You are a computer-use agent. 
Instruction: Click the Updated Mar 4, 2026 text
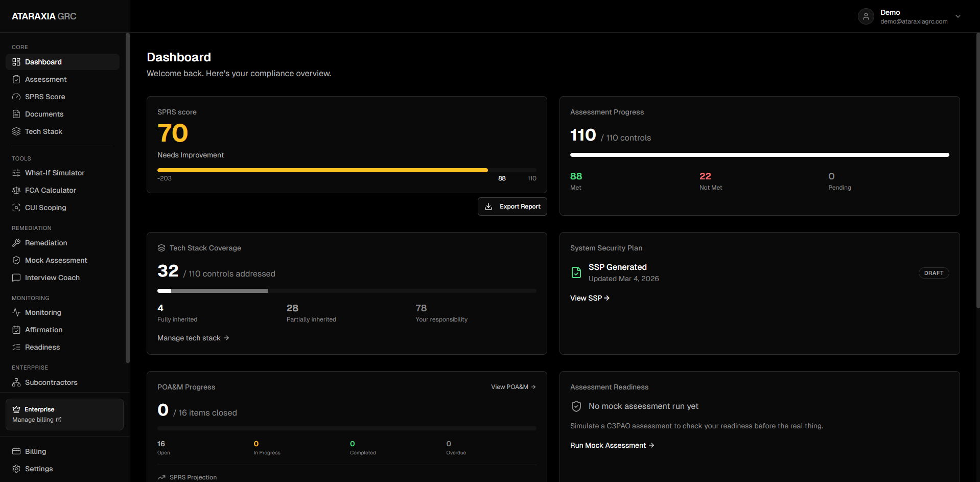click(x=623, y=279)
